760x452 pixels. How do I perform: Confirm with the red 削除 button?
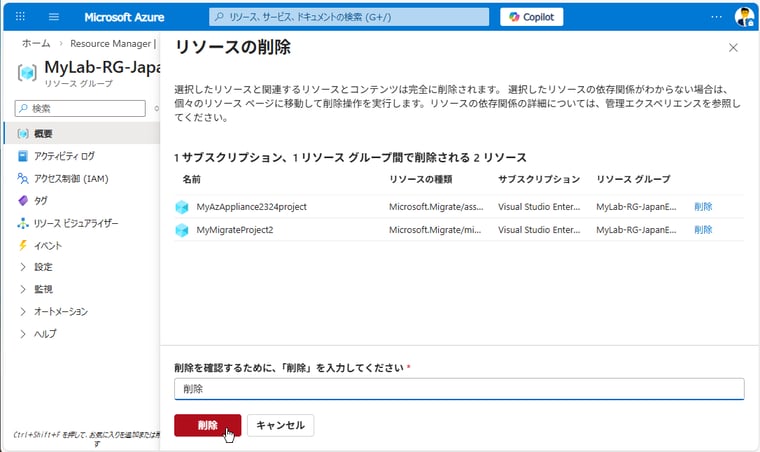click(207, 425)
